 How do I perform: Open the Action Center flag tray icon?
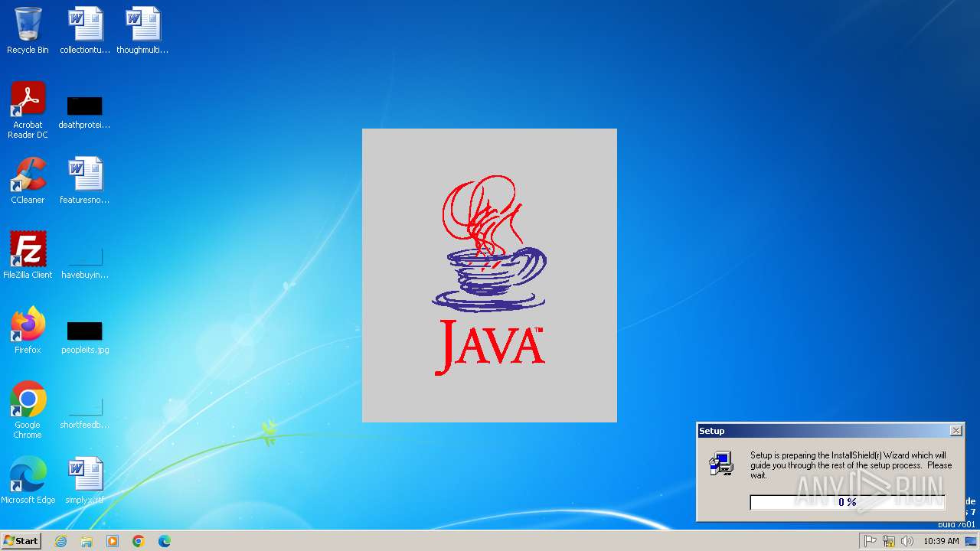pos(871,541)
